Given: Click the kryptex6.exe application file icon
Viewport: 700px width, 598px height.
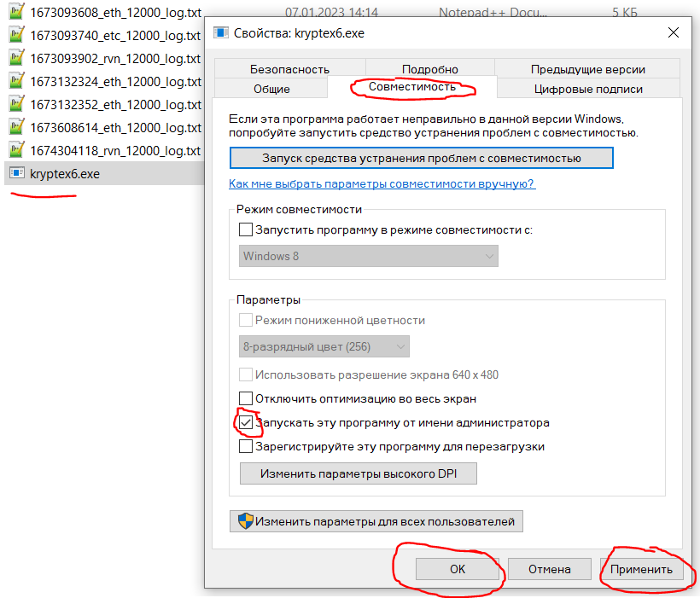Looking at the screenshot, I should pyautogui.click(x=15, y=174).
